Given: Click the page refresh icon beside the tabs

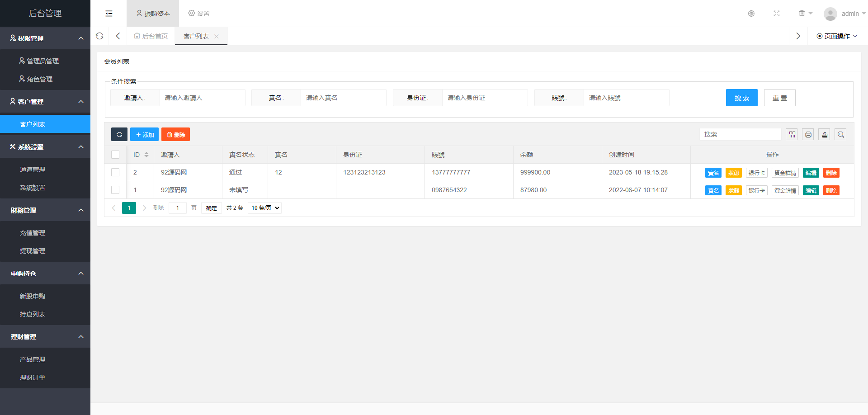Looking at the screenshot, I should click(x=99, y=36).
